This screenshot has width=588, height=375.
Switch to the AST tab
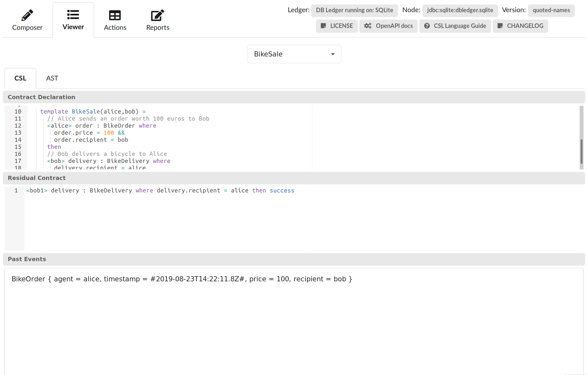point(52,78)
